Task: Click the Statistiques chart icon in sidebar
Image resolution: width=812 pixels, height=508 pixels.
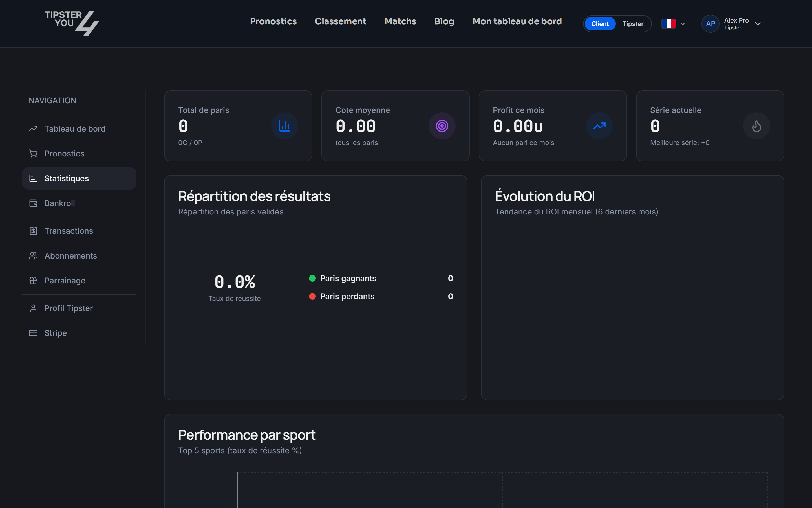Action: (33, 178)
